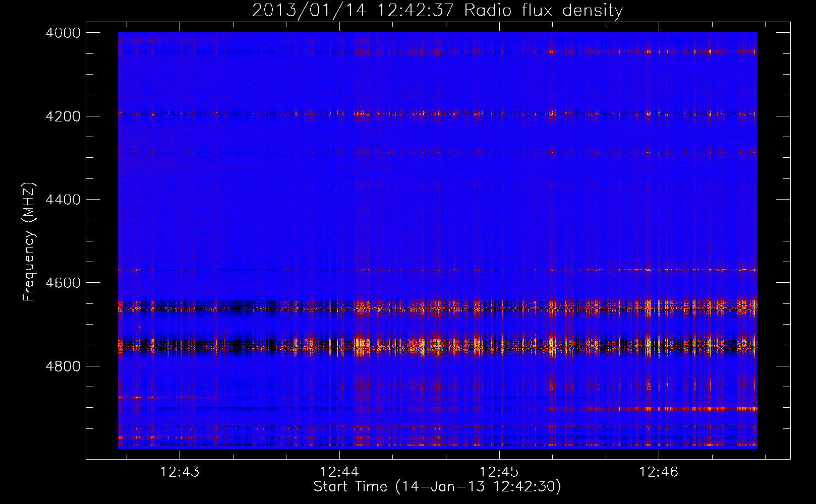Click the plot title "2013/01/14 12:42:37 Radio flux density"

point(437,11)
